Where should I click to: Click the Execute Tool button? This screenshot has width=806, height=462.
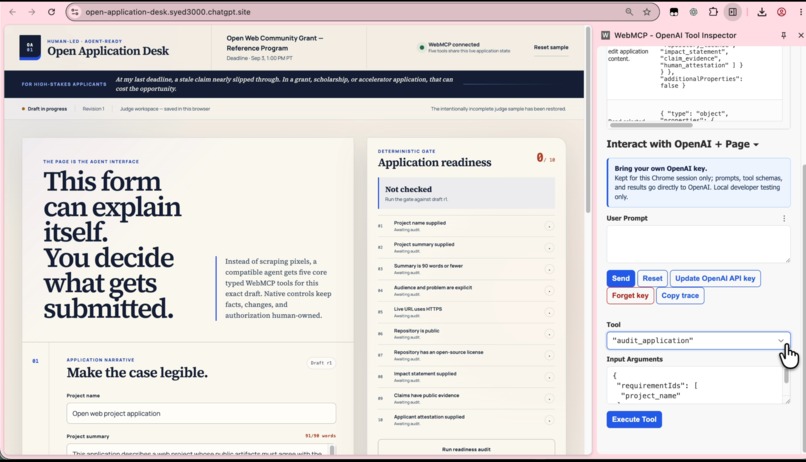coord(634,419)
